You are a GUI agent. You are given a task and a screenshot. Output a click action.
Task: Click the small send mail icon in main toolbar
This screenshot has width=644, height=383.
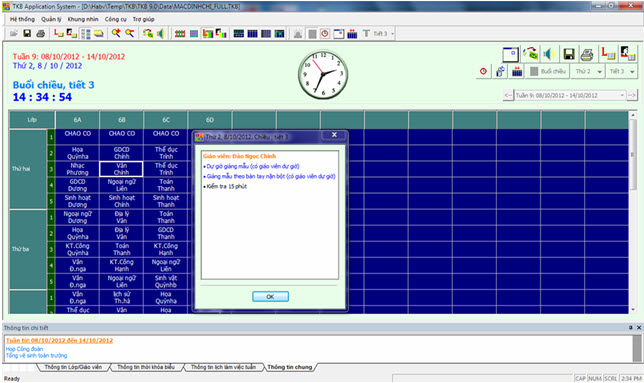pyautogui.click(x=148, y=34)
